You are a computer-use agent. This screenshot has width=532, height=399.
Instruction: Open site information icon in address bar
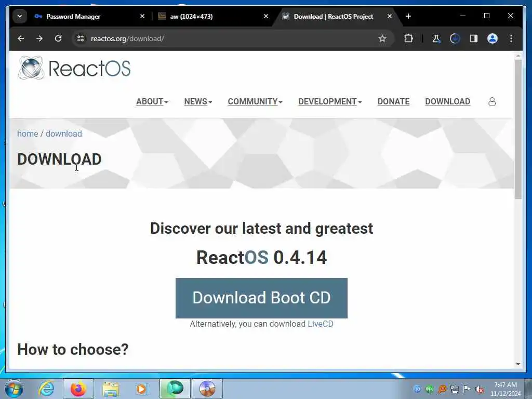pos(81,38)
